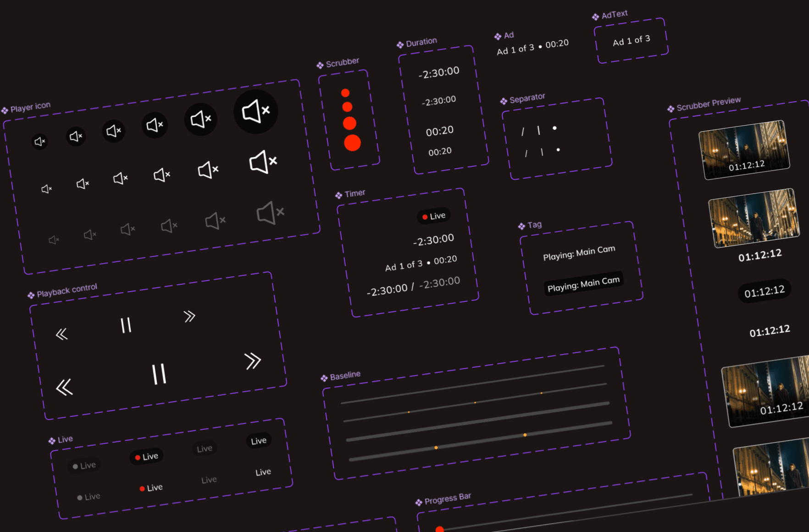The image size is (809, 532).
Task: Click the smaller '-2:30:00' in Duration frame
Action: [439, 101]
